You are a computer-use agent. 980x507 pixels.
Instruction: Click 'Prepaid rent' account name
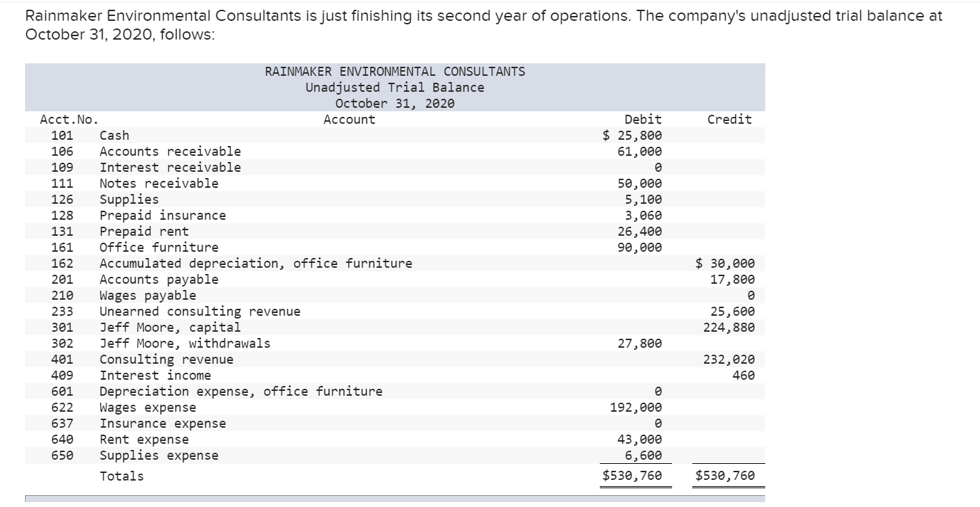coord(144,231)
